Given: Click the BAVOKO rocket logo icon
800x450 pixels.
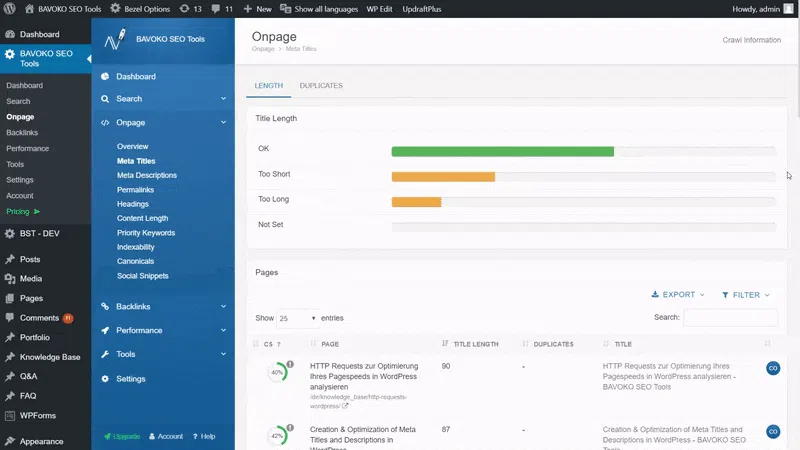Looking at the screenshot, I should (115, 39).
